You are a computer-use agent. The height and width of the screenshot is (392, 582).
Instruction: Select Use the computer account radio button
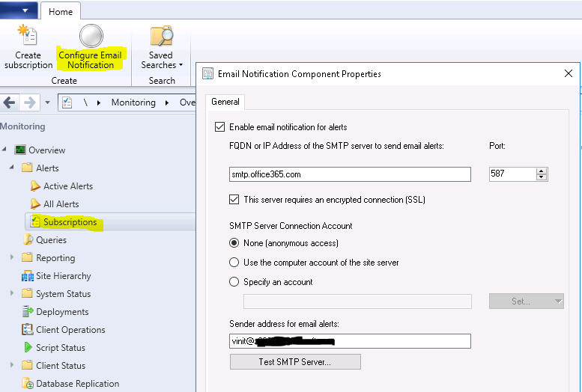234,263
